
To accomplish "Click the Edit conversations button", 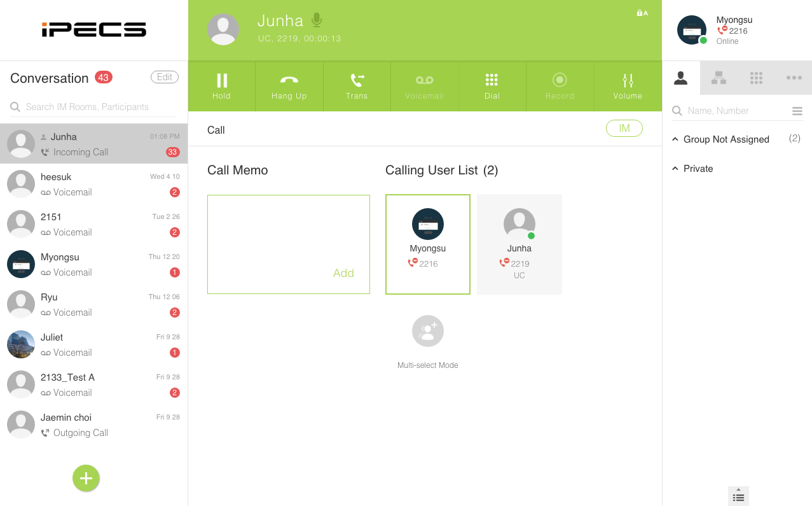I will (x=165, y=77).
